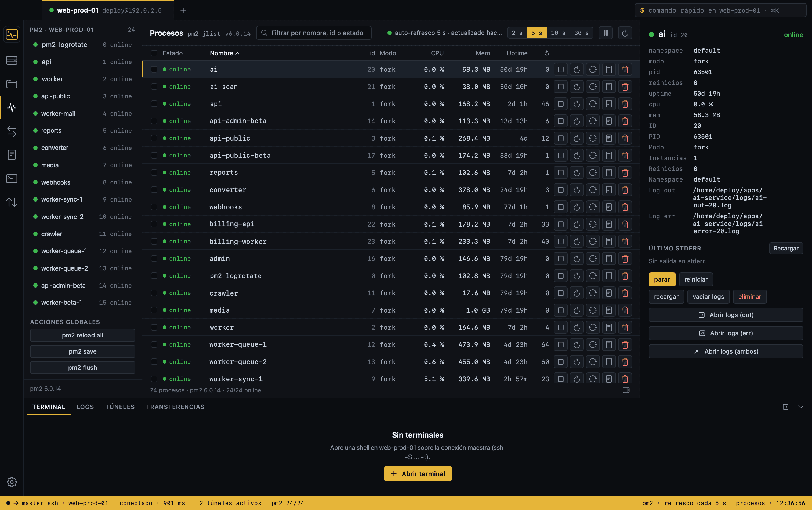Screen dimensions: 812x510
Task: Open the tunnels arrows sidebar icon
Action: coord(12,131)
